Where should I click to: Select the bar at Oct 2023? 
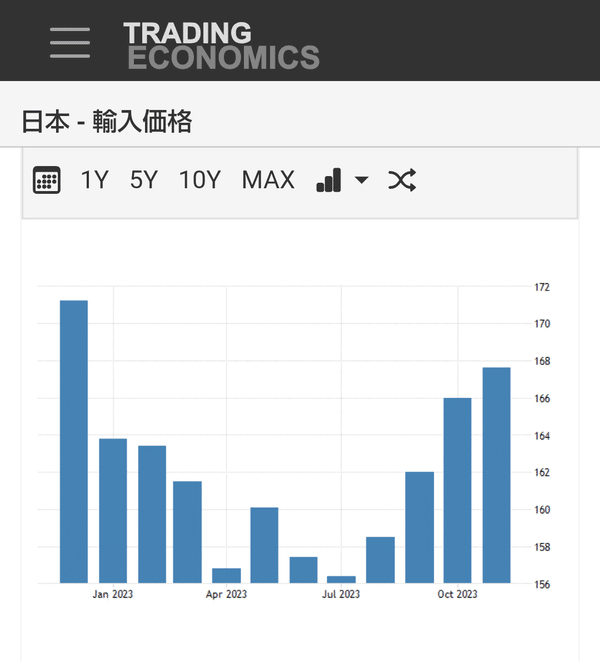pos(457,491)
